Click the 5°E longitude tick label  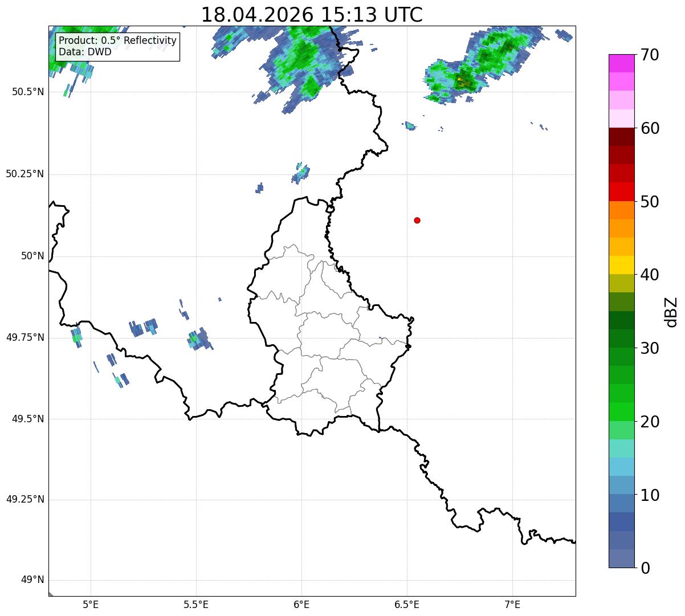91,604
